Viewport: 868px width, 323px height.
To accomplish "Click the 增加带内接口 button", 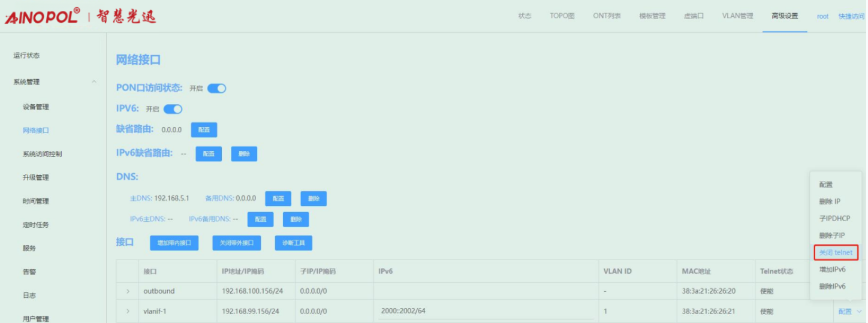I will pos(174,243).
